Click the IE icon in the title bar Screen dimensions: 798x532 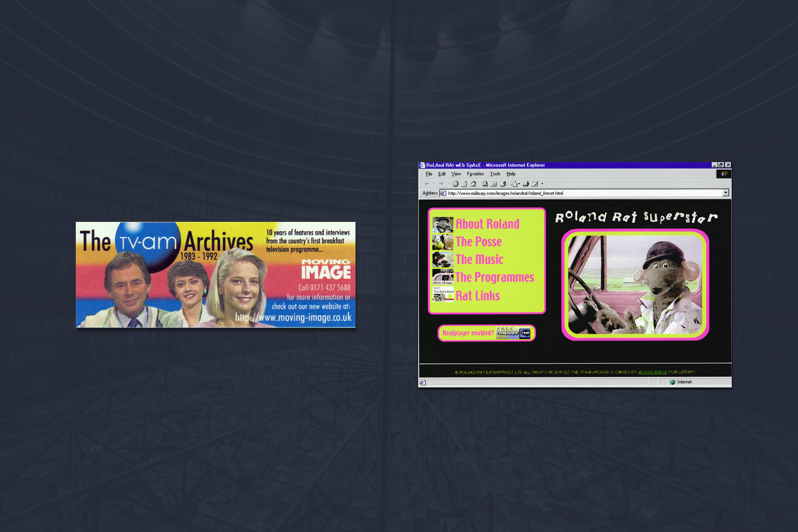(422, 165)
